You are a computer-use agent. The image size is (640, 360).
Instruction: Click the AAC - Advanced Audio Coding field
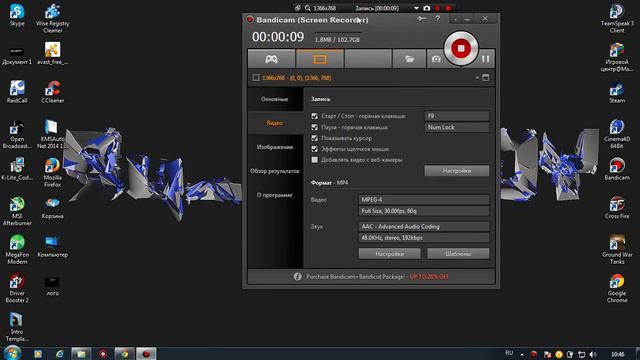click(x=424, y=227)
